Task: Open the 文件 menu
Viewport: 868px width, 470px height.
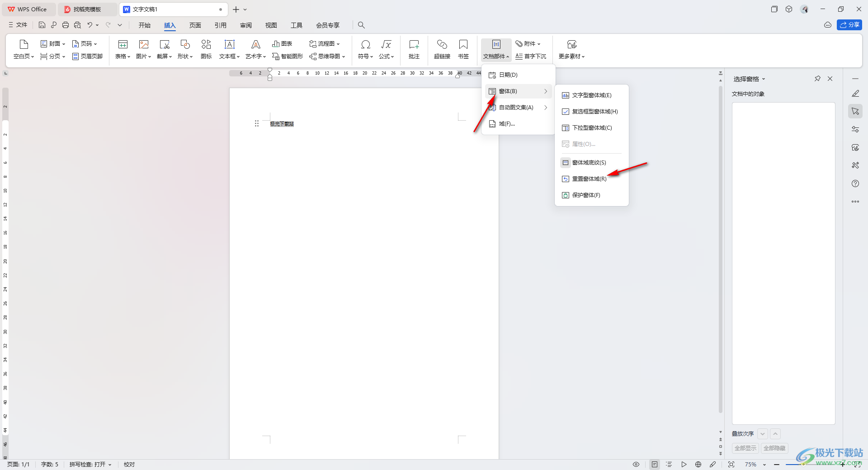Action: click(18, 25)
